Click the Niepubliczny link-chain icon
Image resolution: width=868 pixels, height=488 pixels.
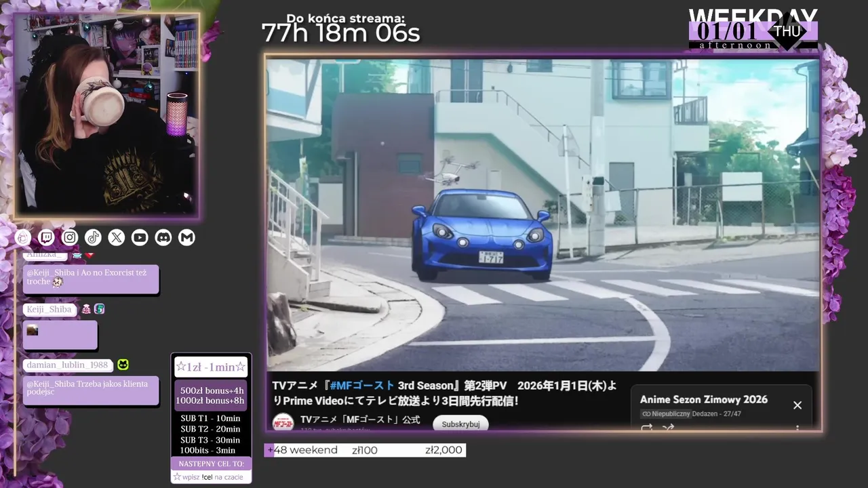(x=646, y=413)
